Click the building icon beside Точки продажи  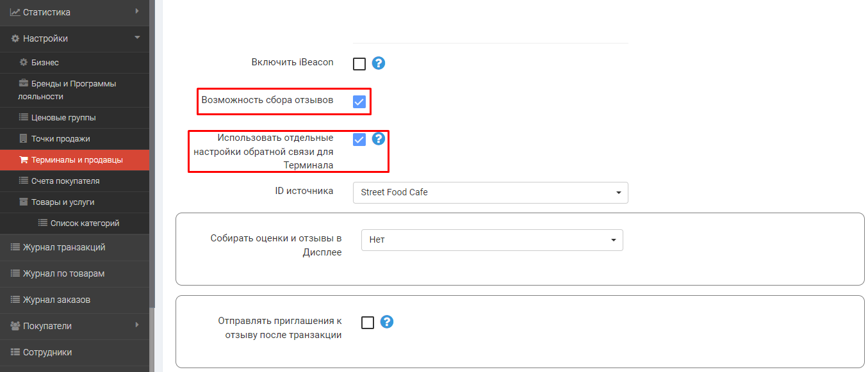24,139
